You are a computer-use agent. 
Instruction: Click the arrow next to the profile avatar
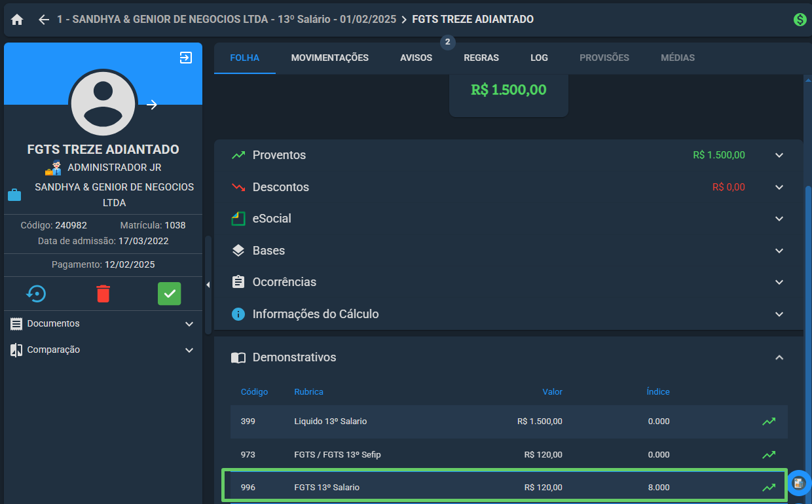(x=152, y=105)
